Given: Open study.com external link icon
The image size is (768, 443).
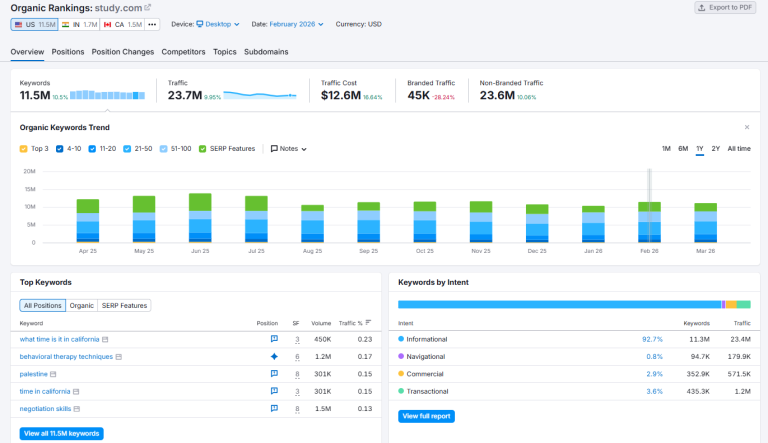Looking at the screenshot, I should [148, 8].
